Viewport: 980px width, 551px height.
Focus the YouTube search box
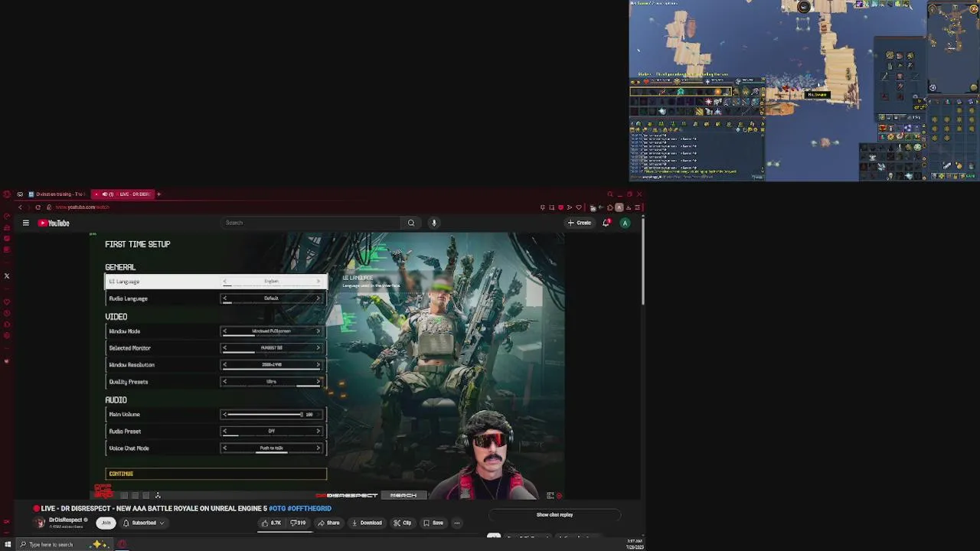(310, 223)
